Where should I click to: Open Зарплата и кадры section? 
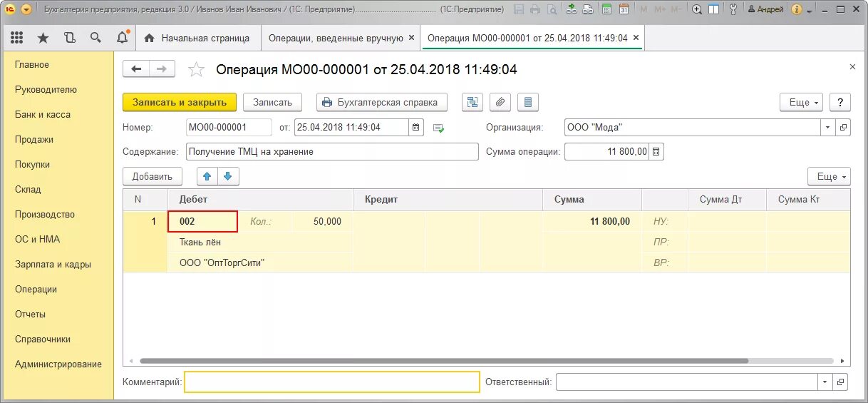pos(53,265)
